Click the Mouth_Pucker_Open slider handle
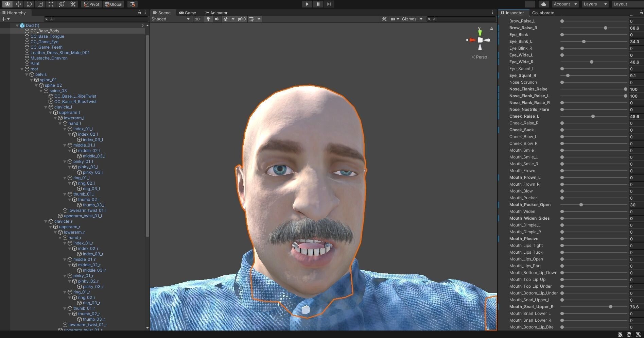The width and height of the screenshot is (644, 338). pyautogui.click(x=581, y=205)
